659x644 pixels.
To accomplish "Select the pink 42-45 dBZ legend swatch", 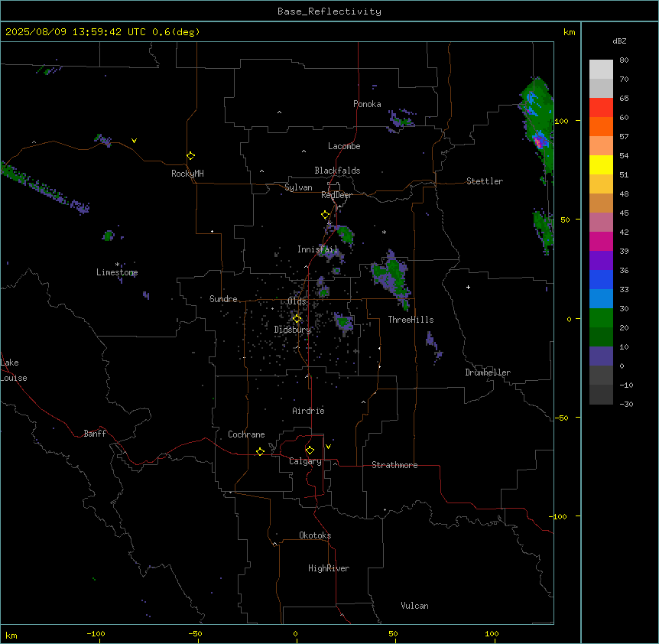I will coord(601,223).
